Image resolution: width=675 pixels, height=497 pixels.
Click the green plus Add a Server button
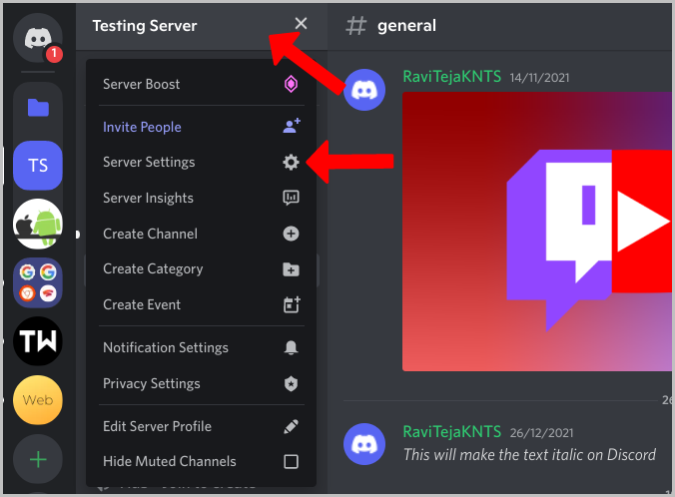38,459
